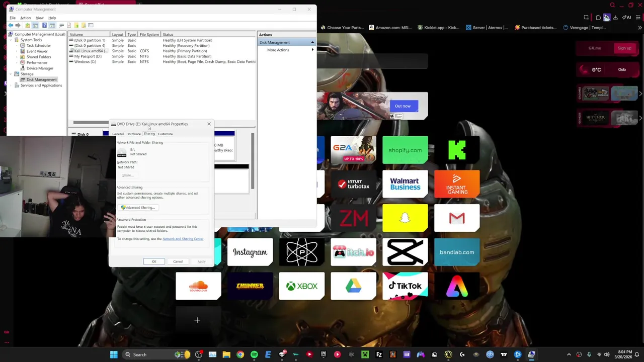This screenshot has width=644, height=362.
Task: Switch to the General tab in Properties
Action: [118, 134]
